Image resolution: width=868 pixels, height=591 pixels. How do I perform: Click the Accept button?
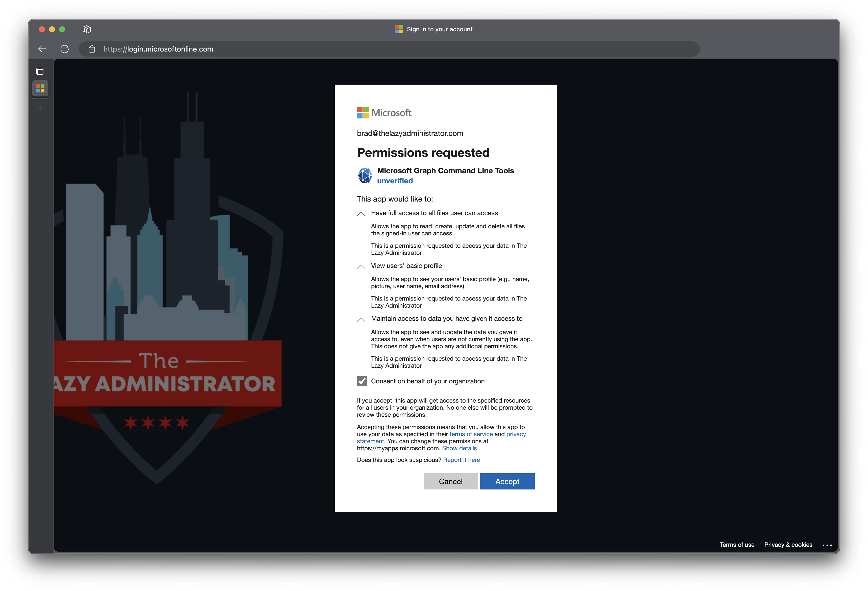[507, 482]
